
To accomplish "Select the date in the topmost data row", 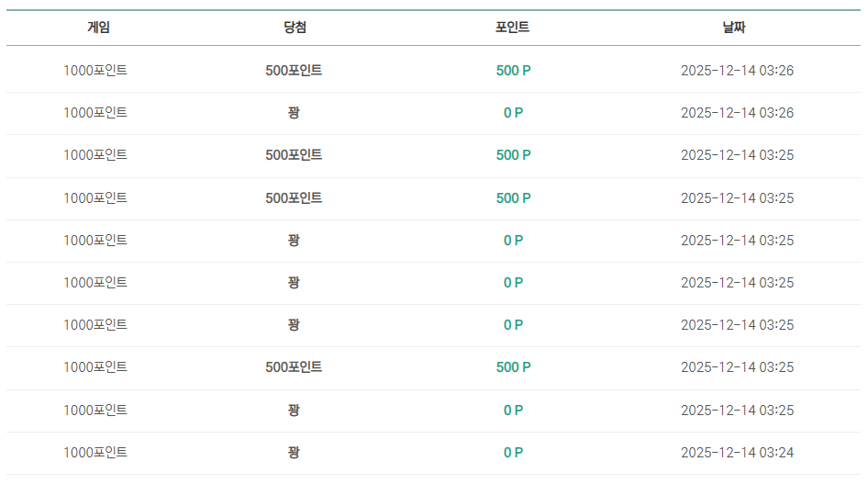I will click(737, 71).
